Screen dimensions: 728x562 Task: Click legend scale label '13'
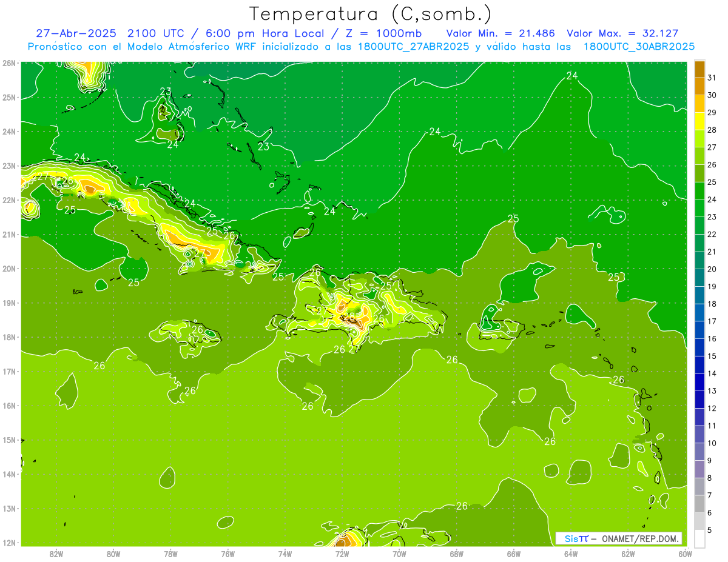pos(712,391)
